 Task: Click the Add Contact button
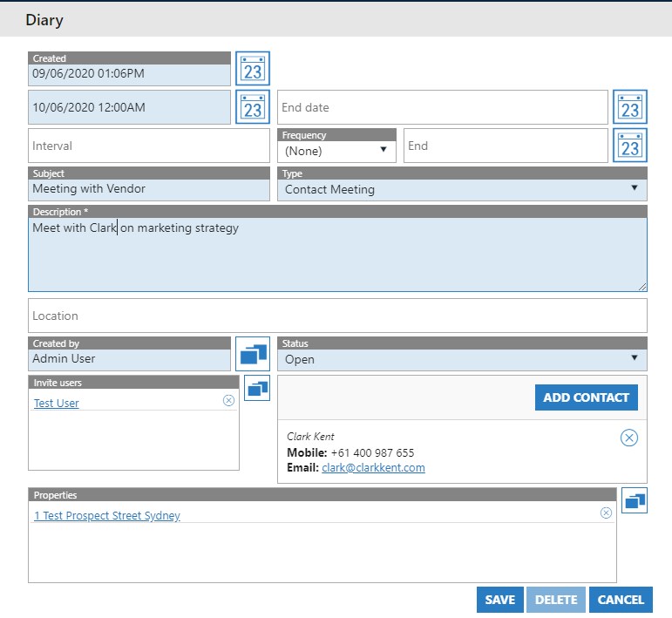[x=586, y=397]
